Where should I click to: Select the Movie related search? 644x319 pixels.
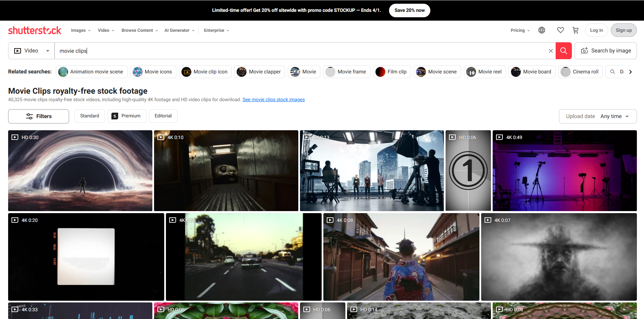(x=304, y=72)
